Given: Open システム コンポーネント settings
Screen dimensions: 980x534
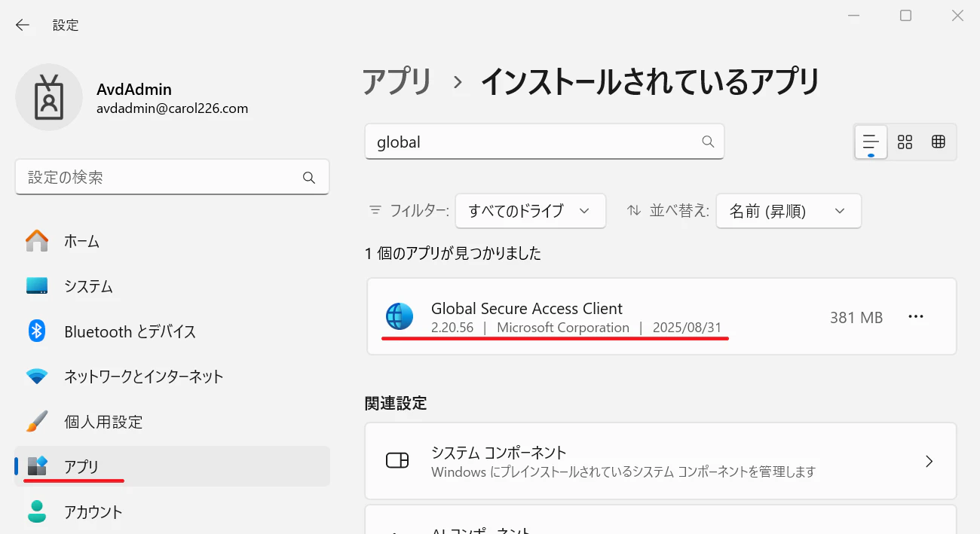Looking at the screenshot, I should pyautogui.click(x=660, y=461).
